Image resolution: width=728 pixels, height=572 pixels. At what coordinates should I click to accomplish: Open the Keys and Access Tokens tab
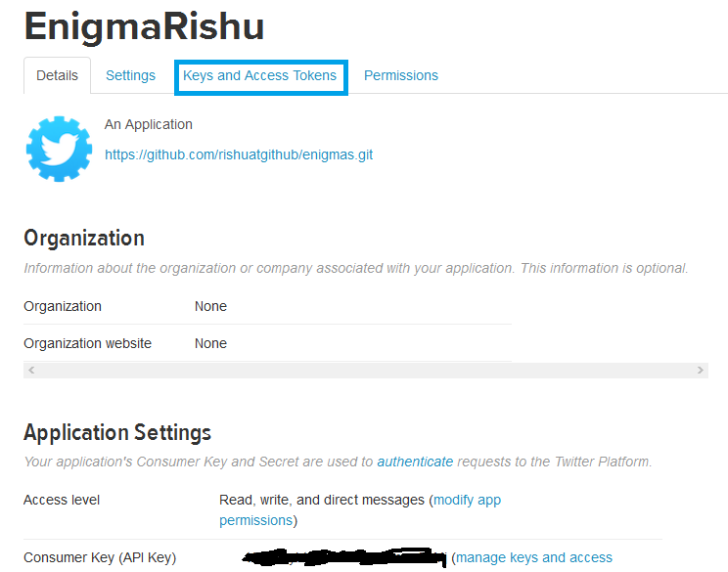tap(259, 76)
